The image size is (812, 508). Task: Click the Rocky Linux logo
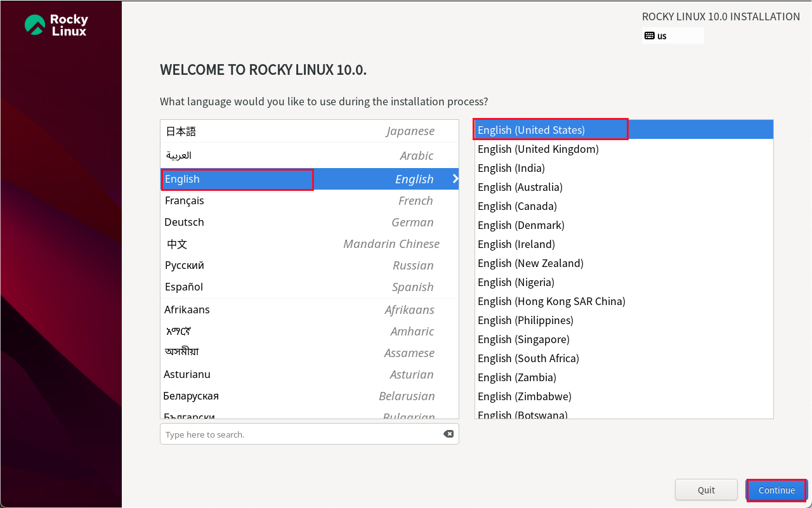click(56, 25)
